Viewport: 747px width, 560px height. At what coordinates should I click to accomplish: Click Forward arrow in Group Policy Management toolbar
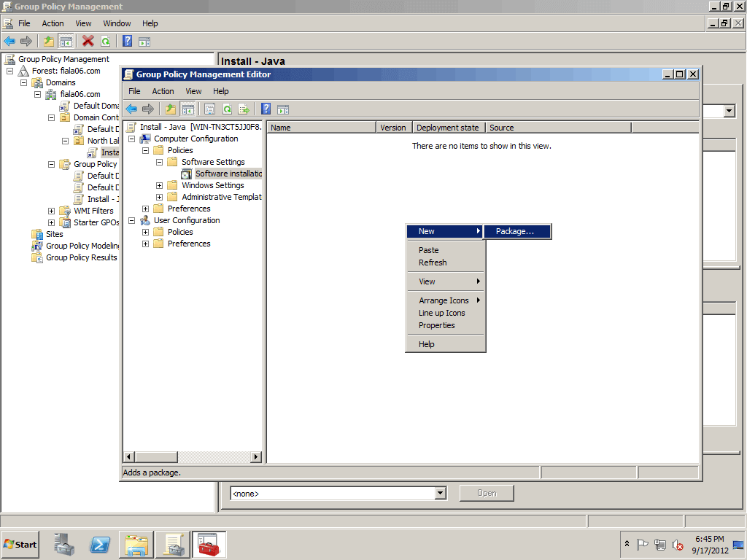[26, 42]
